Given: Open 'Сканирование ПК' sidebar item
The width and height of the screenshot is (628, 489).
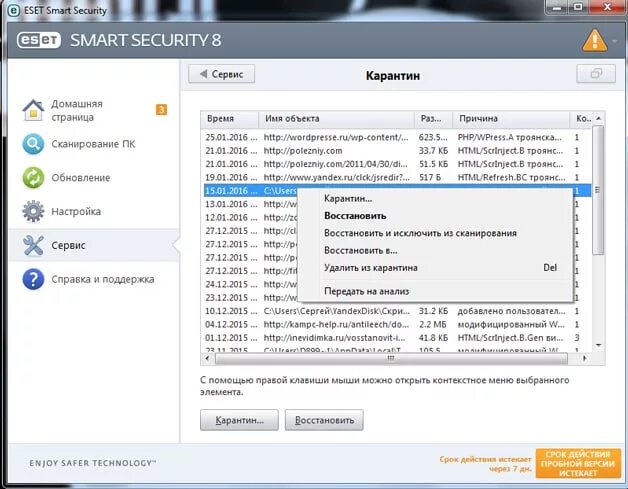Looking at the screenshot, I should pyautogui.click(x=94, y=144).
